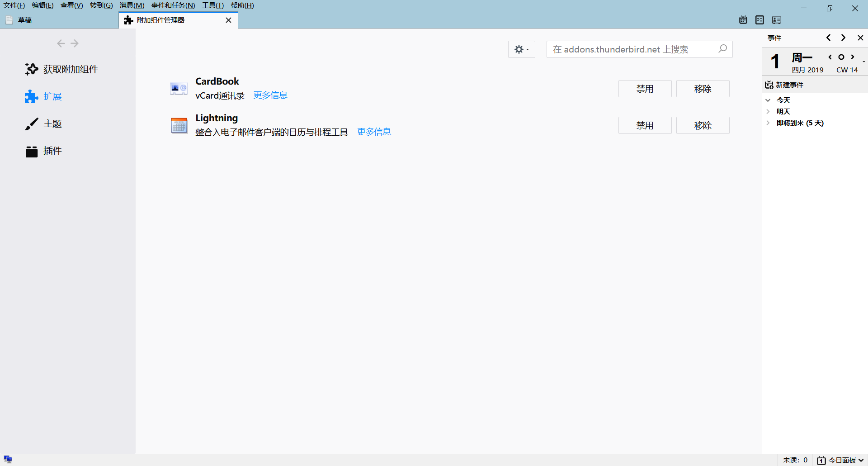Click the search magnifier icon

[722, 48]
